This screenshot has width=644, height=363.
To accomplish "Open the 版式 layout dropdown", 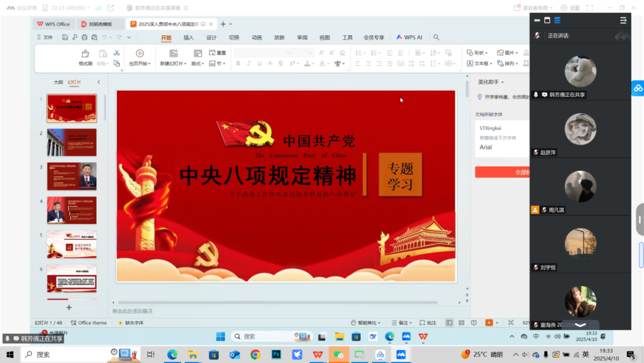I will tap(199, 64).
